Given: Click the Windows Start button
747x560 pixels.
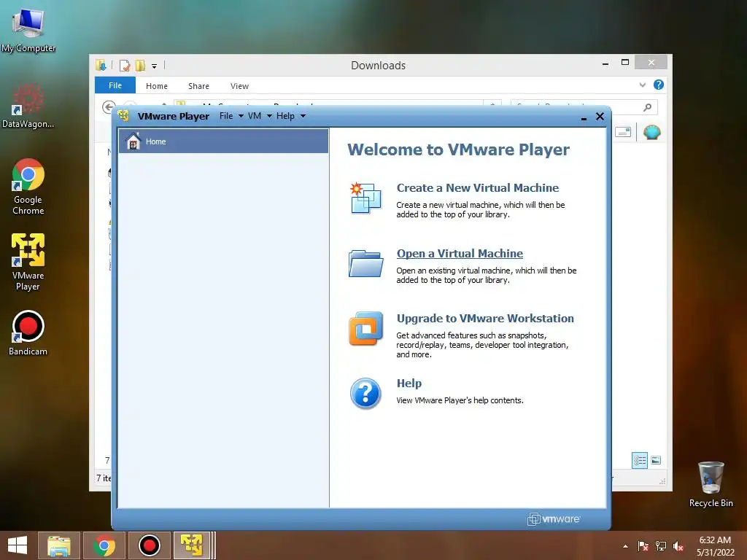Looking at the screenshot, I should pos(18,545).
